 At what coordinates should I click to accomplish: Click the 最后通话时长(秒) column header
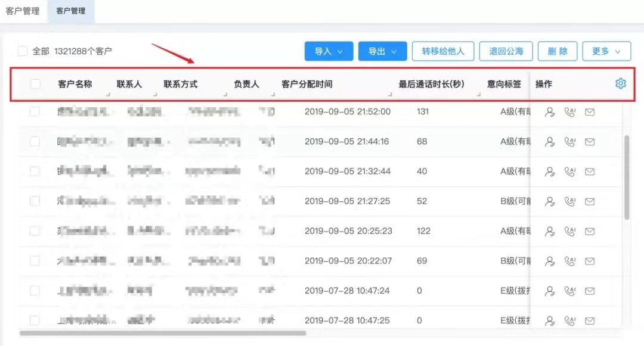tap(431, 84)
